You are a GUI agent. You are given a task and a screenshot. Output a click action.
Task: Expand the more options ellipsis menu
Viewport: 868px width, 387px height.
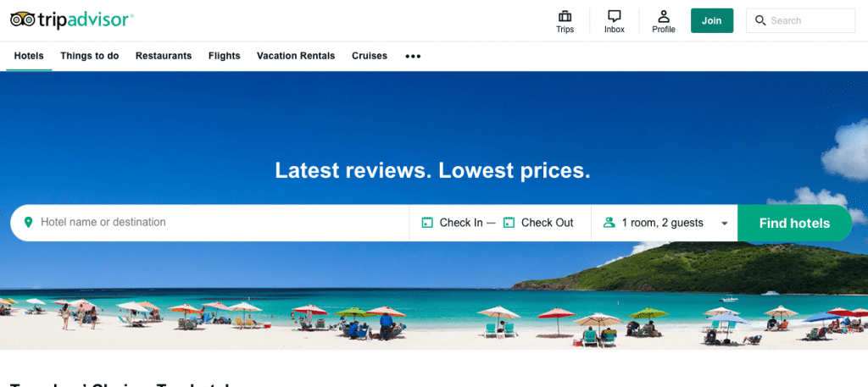point(413,56)
